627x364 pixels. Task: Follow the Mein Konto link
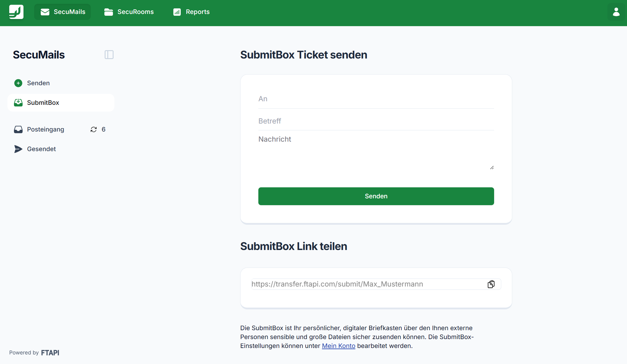pos(338,346)
